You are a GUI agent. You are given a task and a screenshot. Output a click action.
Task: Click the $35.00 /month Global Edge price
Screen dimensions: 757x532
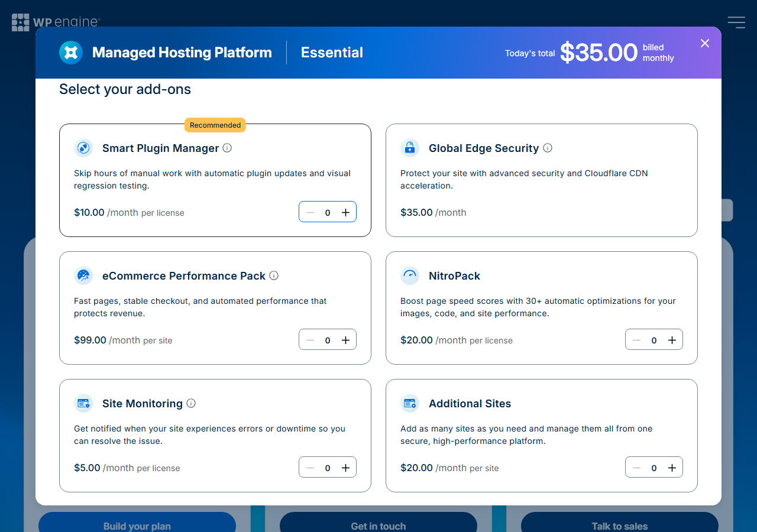click(x=434, y=212)
